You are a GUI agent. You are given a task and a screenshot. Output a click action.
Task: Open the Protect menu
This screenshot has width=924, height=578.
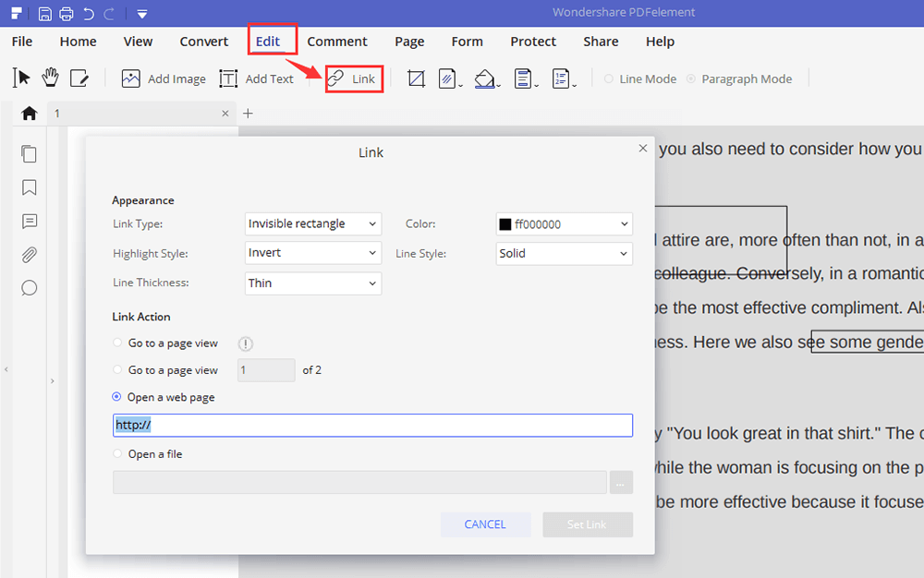(533, 42)
